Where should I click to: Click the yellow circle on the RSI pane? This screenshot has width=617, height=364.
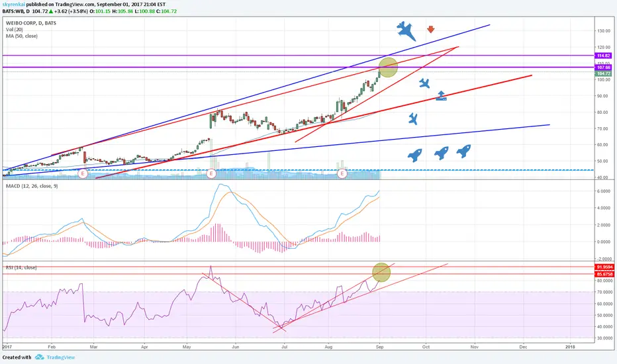381,272
